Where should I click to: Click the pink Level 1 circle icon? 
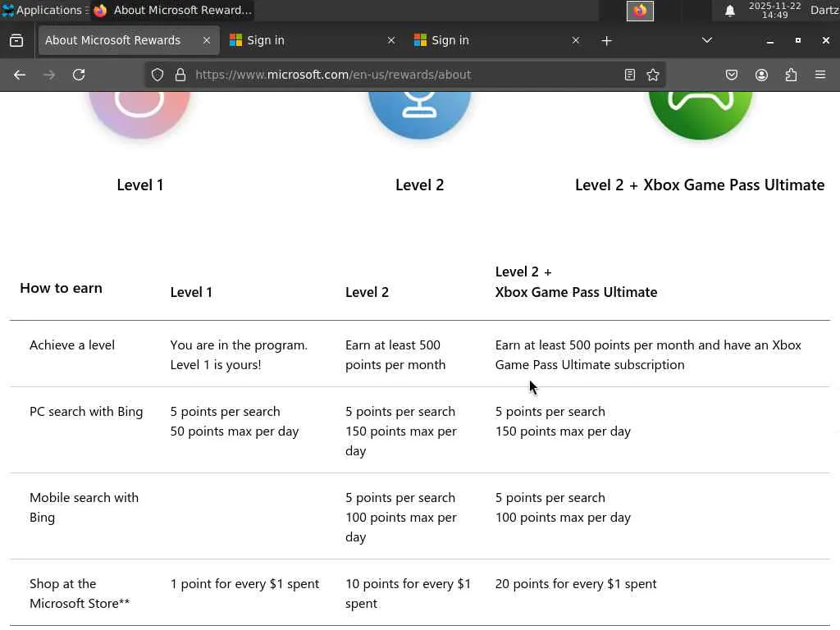click(139, 115)
